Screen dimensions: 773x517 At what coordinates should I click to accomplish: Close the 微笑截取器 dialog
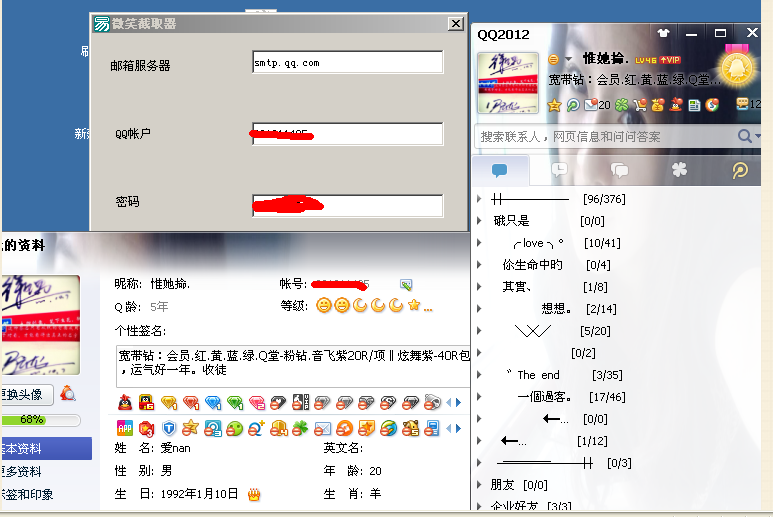coord(456,24)
